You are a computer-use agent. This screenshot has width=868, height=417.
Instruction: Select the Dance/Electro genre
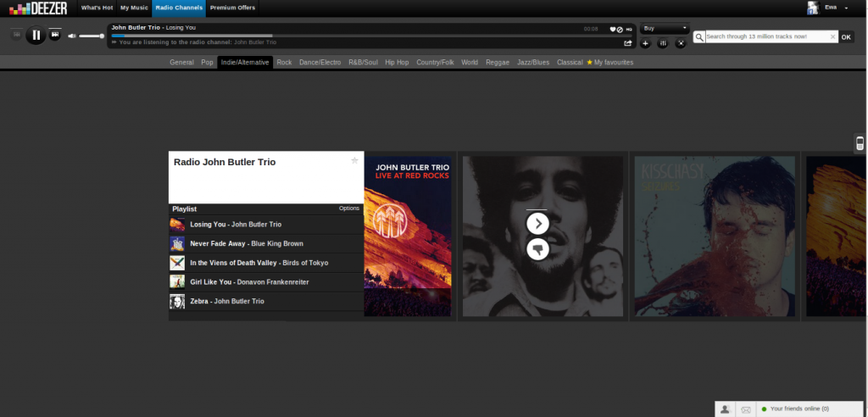click(320, 63)
